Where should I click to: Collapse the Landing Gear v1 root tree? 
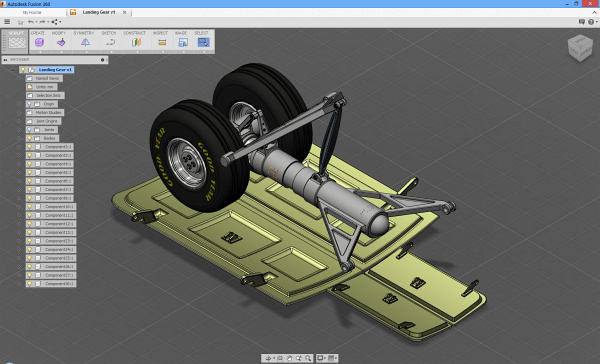point(12,70)
